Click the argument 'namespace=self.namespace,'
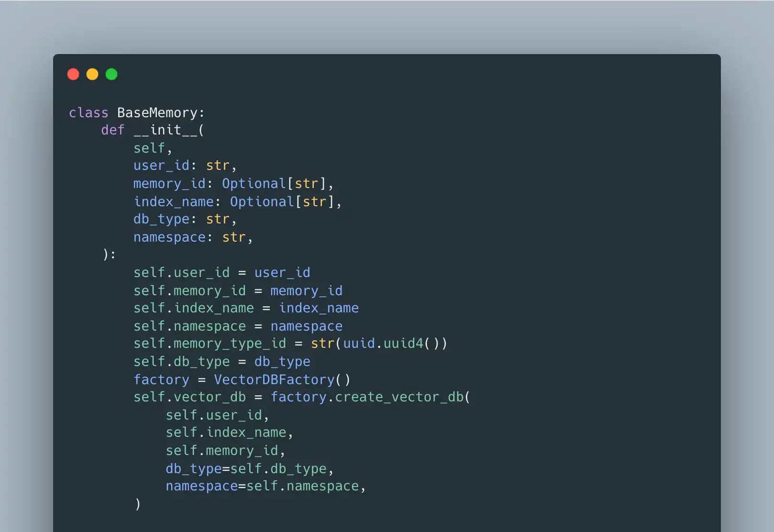Screen dimensions: 774x532 [266, 487]
